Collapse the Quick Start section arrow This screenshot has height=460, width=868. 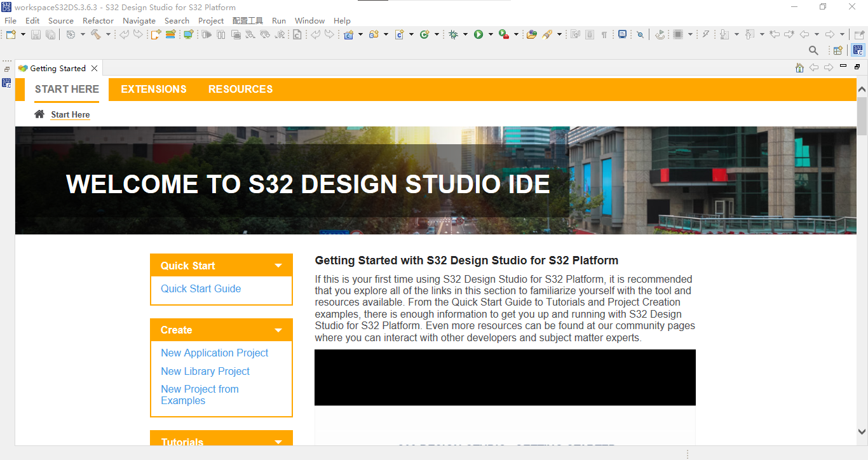278,266
